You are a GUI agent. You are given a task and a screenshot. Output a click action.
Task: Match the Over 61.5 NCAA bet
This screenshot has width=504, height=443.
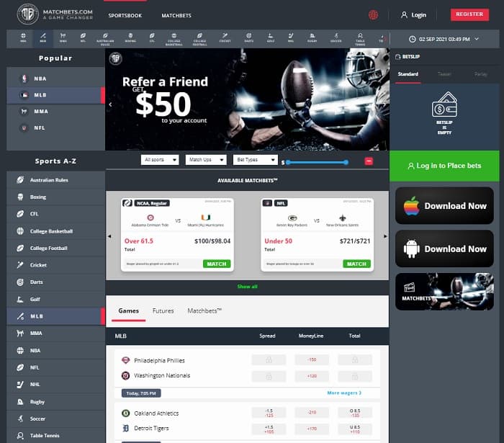tap(217, 264)
